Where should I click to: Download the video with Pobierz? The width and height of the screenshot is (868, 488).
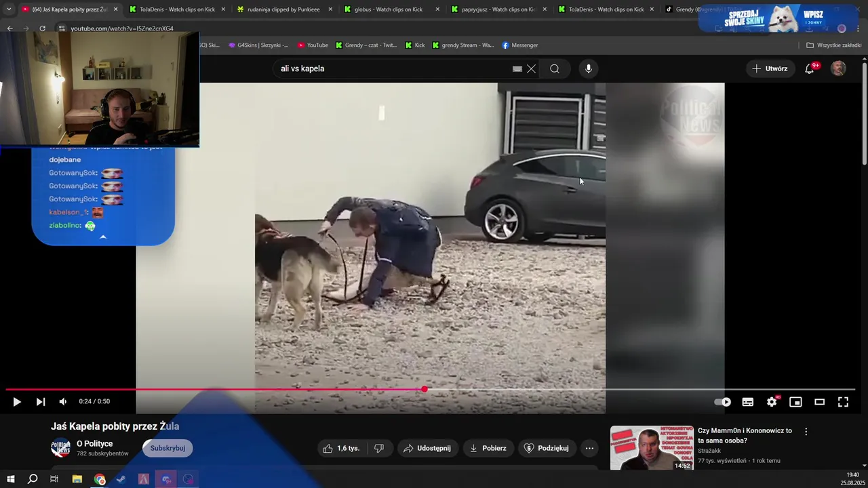[488, 448]
